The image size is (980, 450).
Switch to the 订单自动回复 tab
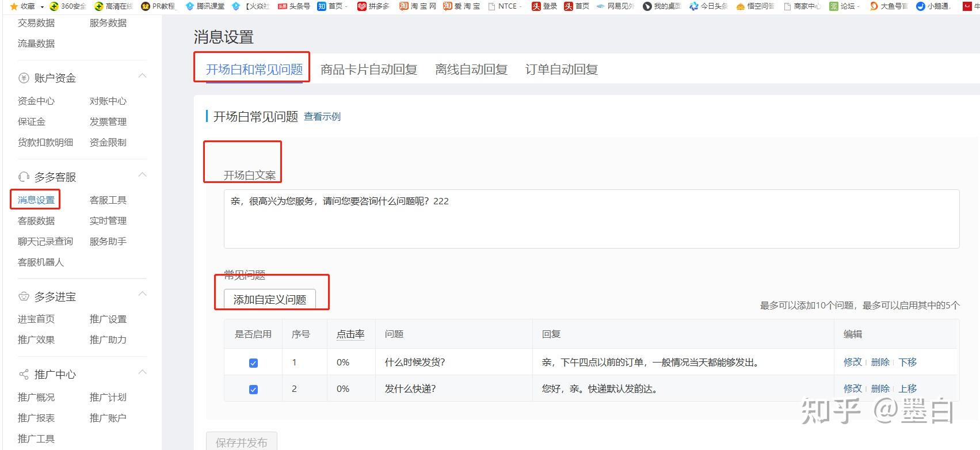[x=562, y=70]
